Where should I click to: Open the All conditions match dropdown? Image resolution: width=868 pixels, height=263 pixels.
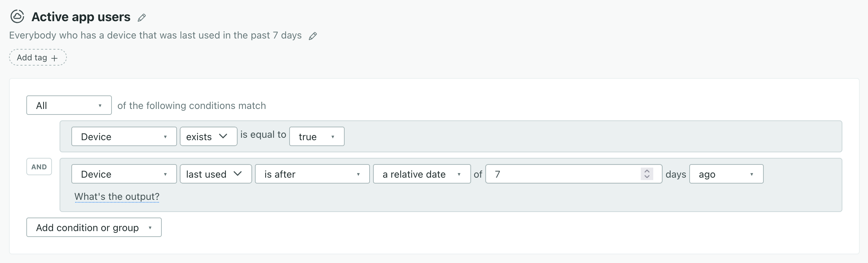(69, 105)
